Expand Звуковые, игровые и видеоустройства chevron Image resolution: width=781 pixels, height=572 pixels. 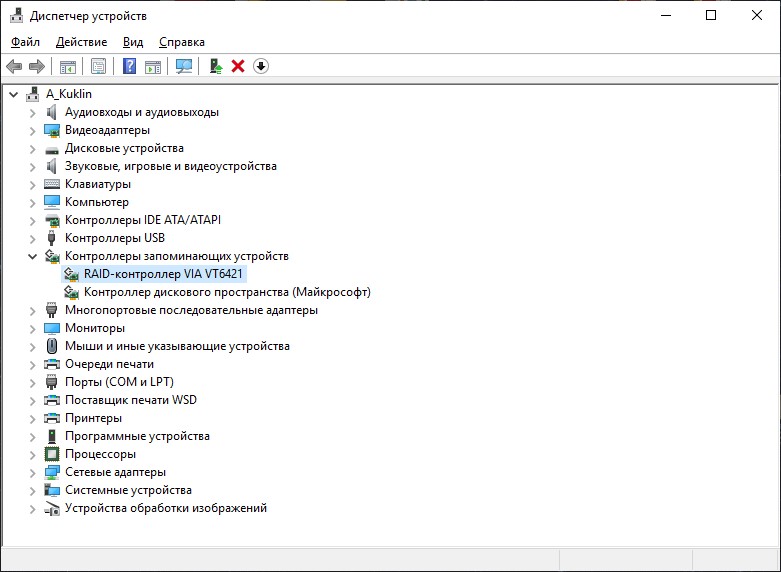coord(33,166)
